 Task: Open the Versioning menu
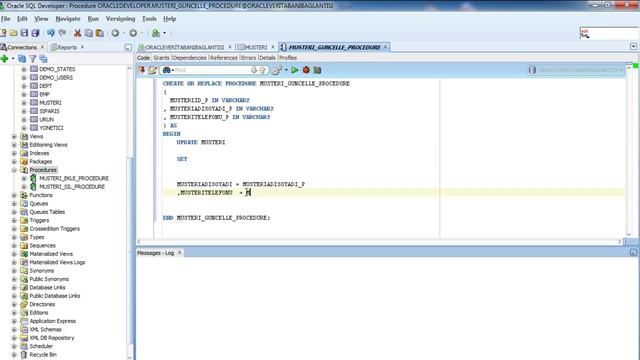tap(120, 19)
